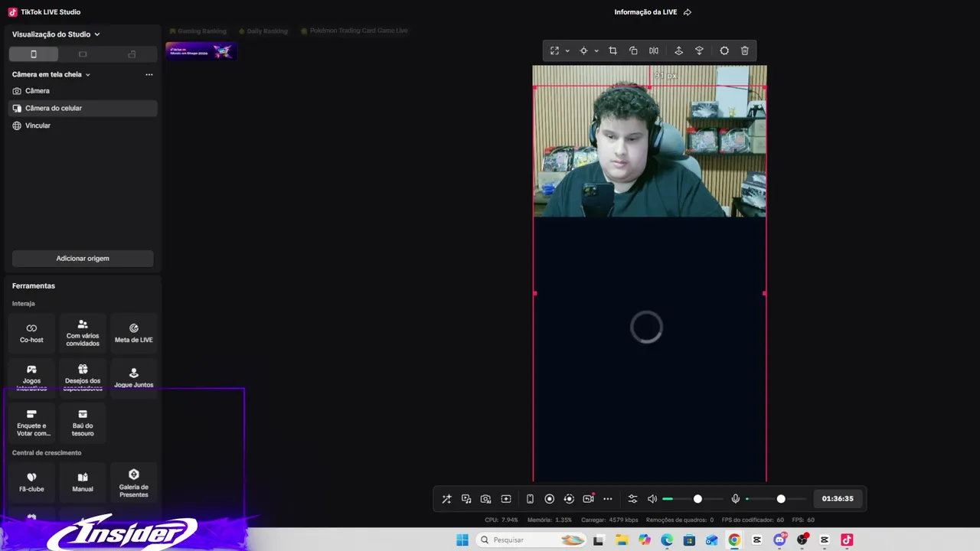Move the source layer up
This screenshot has height=551, width=980.
click(x=678, y=51)
